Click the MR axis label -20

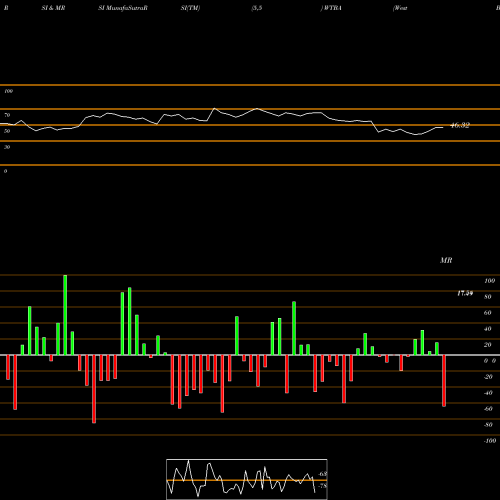point(488,377)
